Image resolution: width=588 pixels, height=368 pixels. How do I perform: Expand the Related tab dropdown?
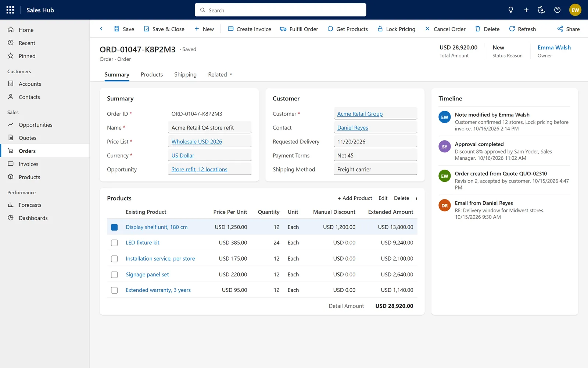click(220, 74)
